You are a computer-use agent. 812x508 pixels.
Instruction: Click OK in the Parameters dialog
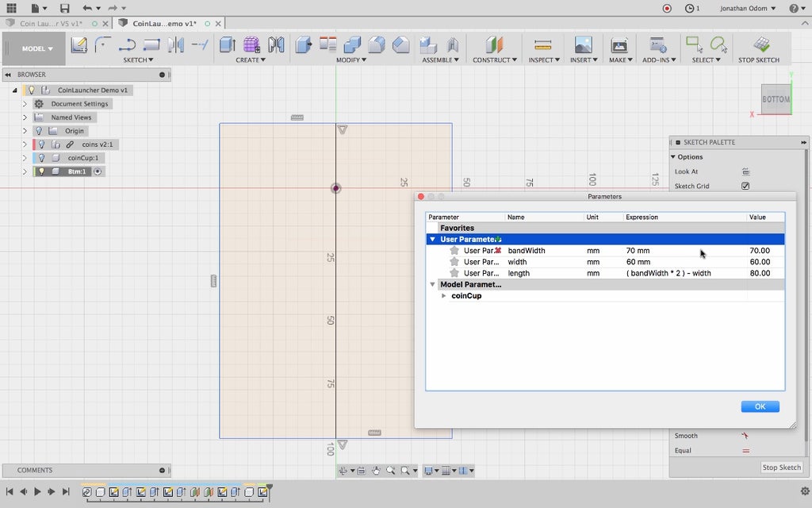click(x=760, y=406)
